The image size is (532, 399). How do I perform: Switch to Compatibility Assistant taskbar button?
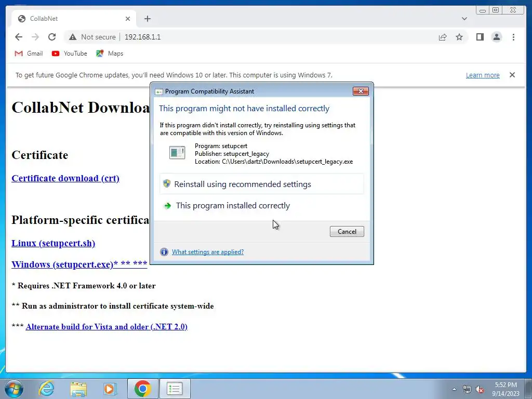[175, 389]
